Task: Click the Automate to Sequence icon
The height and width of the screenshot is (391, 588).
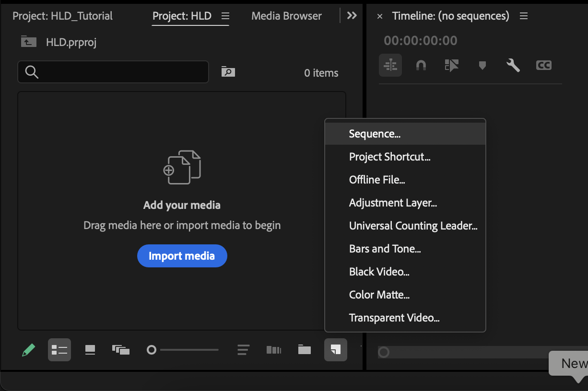Action: click(x=273, y=350)
